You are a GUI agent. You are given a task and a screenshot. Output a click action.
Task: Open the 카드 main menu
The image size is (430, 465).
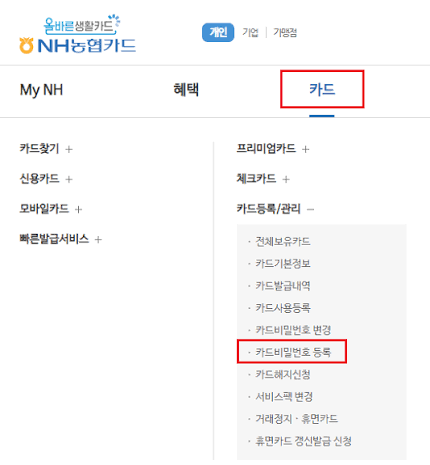pyautogui.click(x=322, y=89)
